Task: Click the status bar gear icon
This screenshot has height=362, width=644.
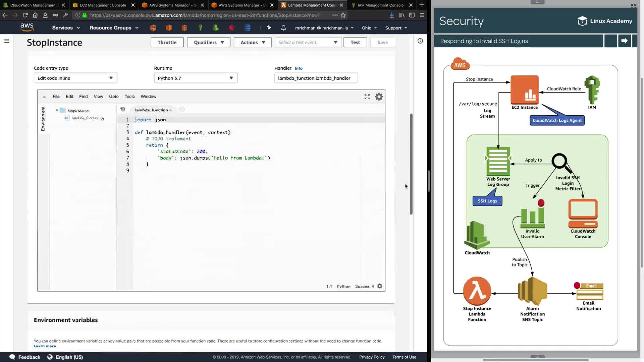Action: pyautogui.click(x=380, y=286)
